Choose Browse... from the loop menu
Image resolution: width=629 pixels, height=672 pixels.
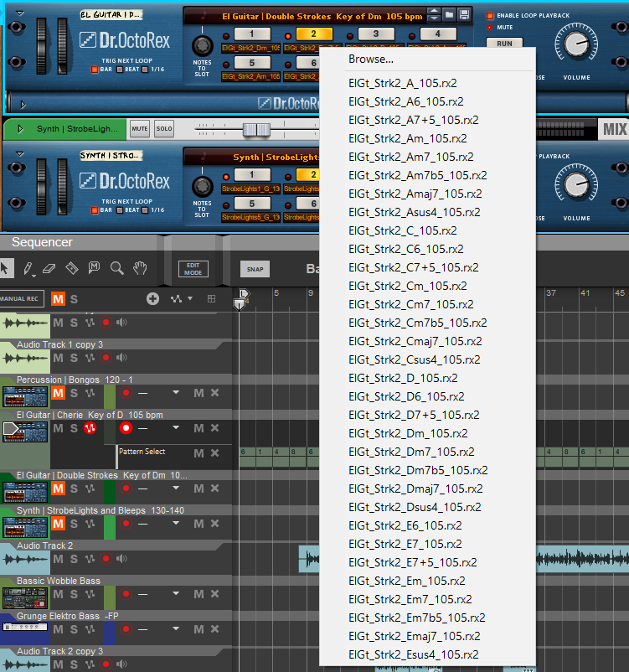371,59
